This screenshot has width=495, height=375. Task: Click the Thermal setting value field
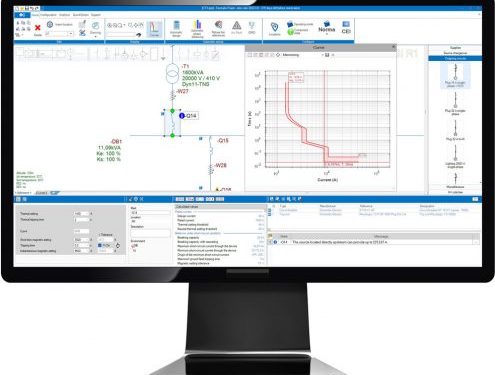[81, 214]
